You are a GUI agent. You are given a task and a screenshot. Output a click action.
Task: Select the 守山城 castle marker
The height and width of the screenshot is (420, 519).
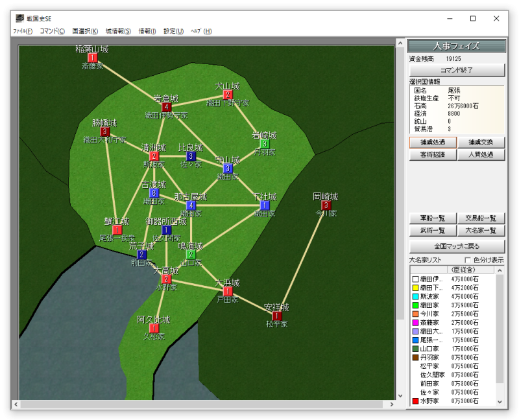228,169
